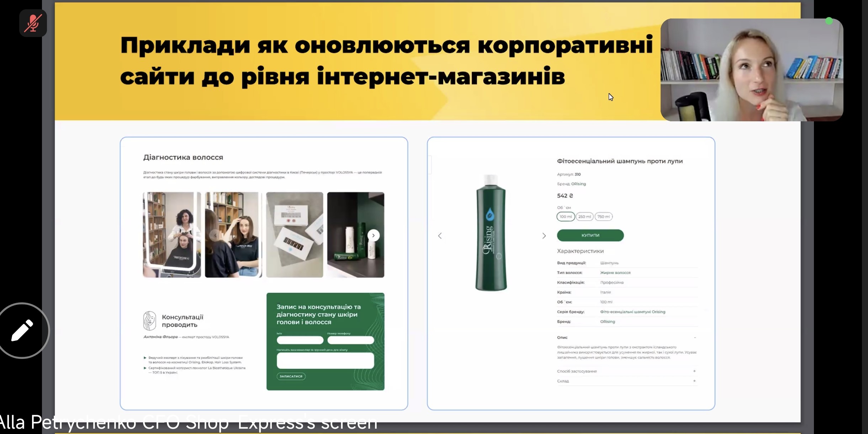Screen dimensions: 868x434
Task: Click the woman's face consultation icon
Action: coord(149,321)
